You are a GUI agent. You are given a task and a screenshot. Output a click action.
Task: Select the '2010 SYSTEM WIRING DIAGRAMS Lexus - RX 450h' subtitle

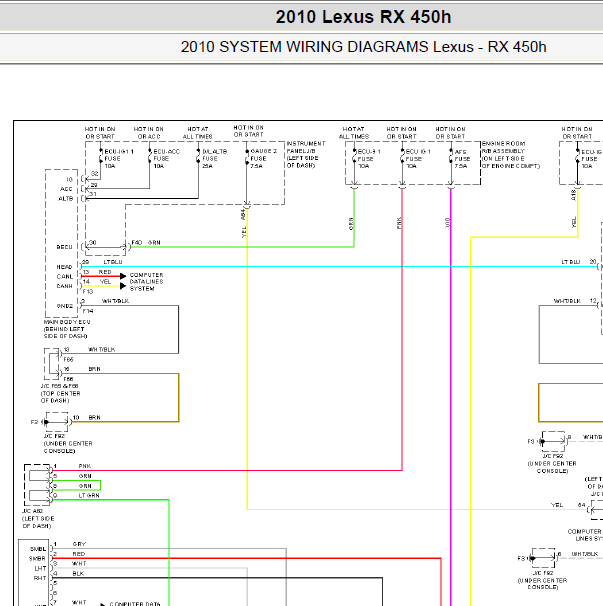point(363,47)
